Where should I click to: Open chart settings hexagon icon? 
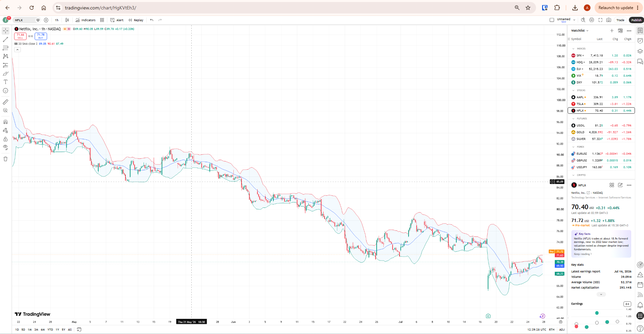tap(592, 20)
